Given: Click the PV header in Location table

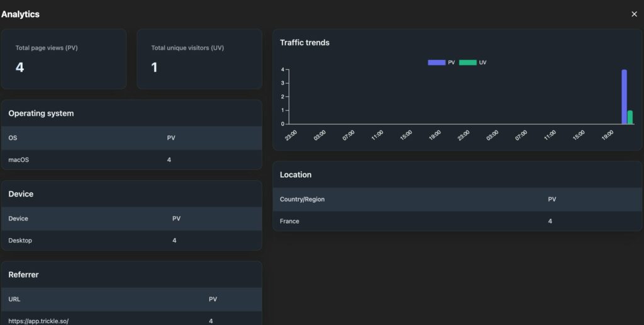Looking at the screenshot, I should (x=552, y=199).
